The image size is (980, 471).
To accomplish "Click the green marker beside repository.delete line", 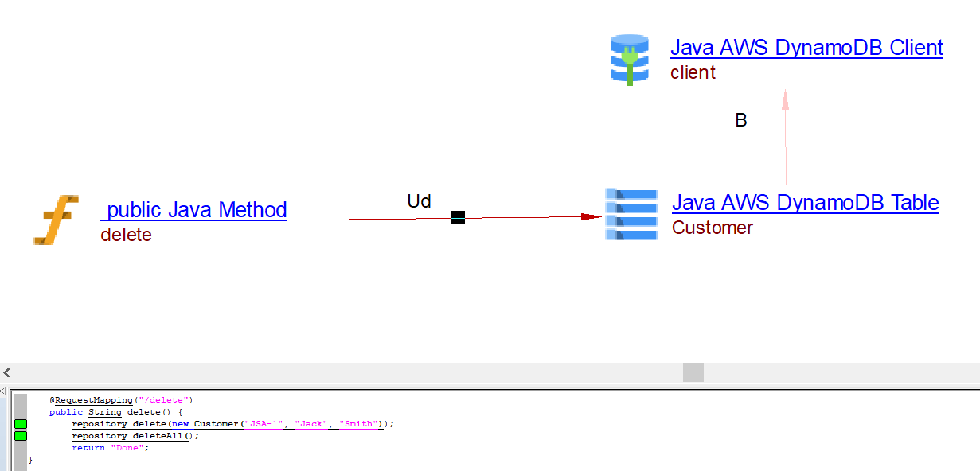I will coord(21,424).
